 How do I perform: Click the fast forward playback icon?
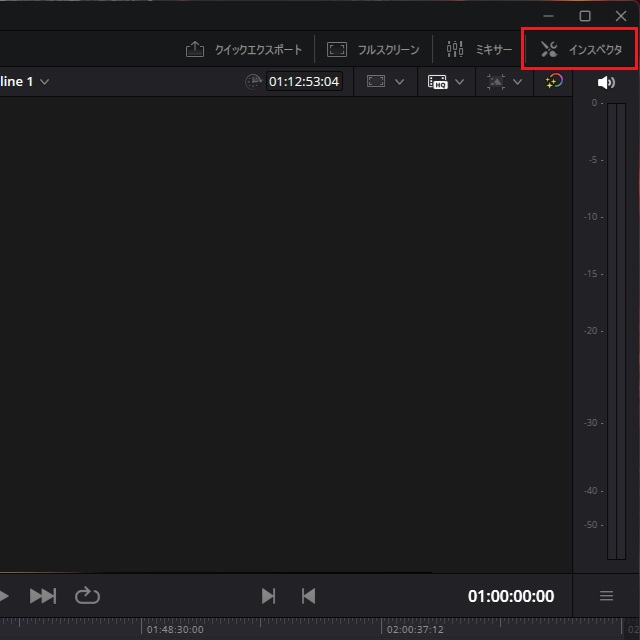click(x=43, y=596)
